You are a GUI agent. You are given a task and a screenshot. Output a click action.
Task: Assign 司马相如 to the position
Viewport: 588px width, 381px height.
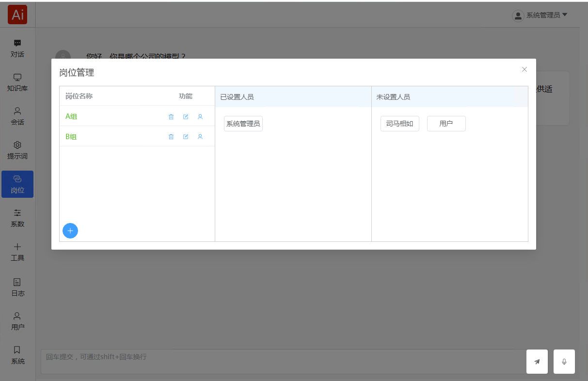399,124
